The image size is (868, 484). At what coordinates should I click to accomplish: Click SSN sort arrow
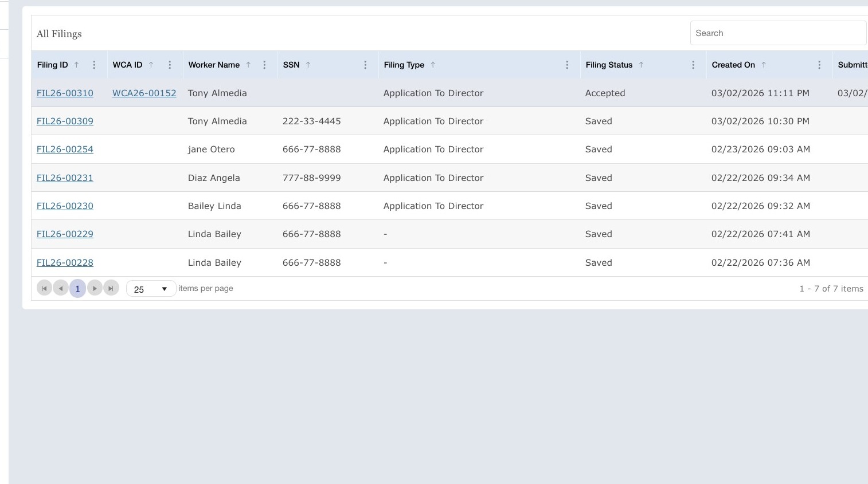pyautogui.click(x=308, y=65)
